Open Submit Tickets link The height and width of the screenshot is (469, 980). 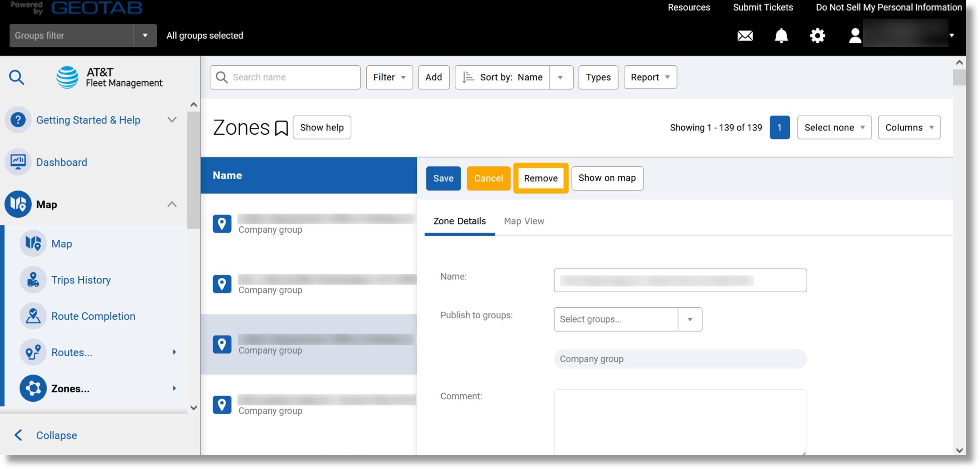(763, 7)
